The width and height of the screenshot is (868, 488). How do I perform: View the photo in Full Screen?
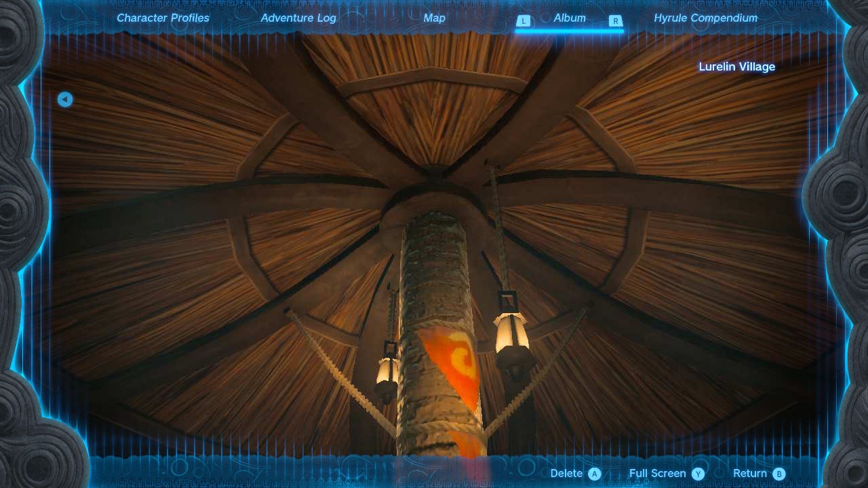(x=667, y=474)
